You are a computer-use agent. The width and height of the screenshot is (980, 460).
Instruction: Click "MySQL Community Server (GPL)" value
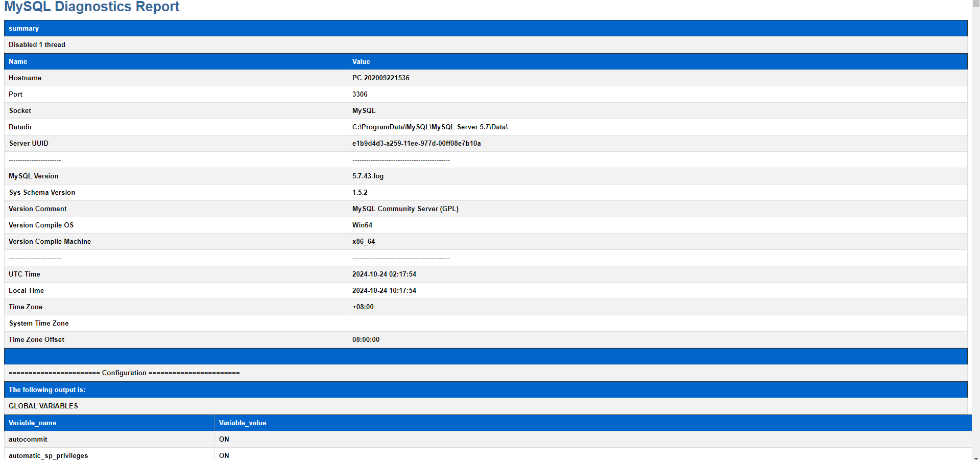[x=405, y=209]
